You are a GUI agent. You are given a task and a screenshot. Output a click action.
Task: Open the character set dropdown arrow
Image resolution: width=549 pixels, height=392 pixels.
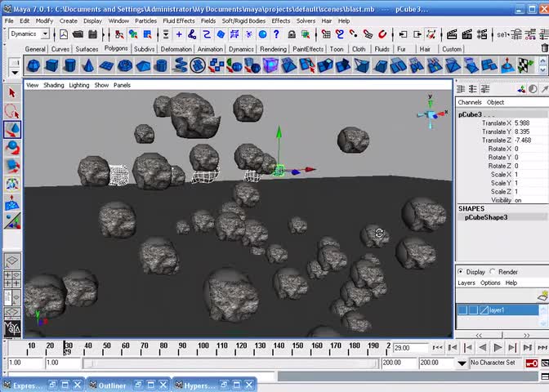[462, 363]
